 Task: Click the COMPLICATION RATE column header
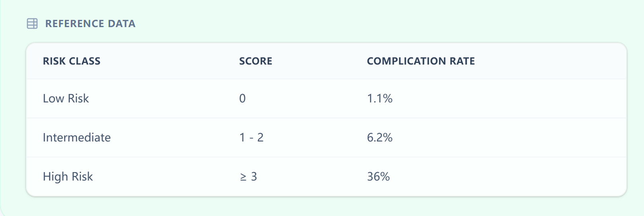[420, 61]
